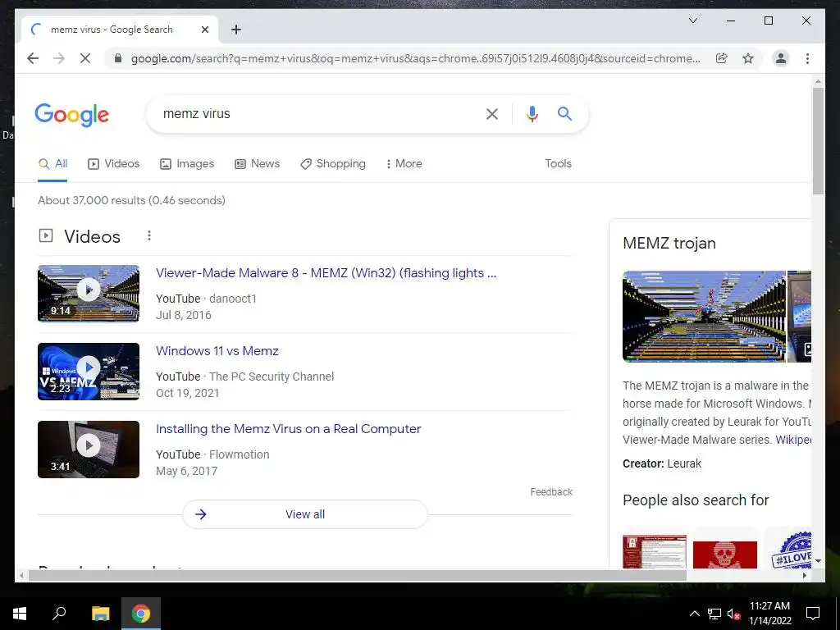Go to the Google home logo
Image resolution: width=840 pixels, height=630 pixels.
[x=72, y=115]
